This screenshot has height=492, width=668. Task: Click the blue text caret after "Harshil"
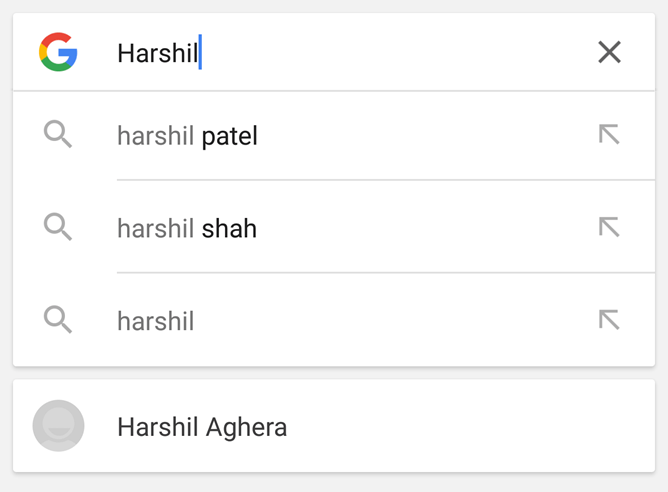click(201, 52)
